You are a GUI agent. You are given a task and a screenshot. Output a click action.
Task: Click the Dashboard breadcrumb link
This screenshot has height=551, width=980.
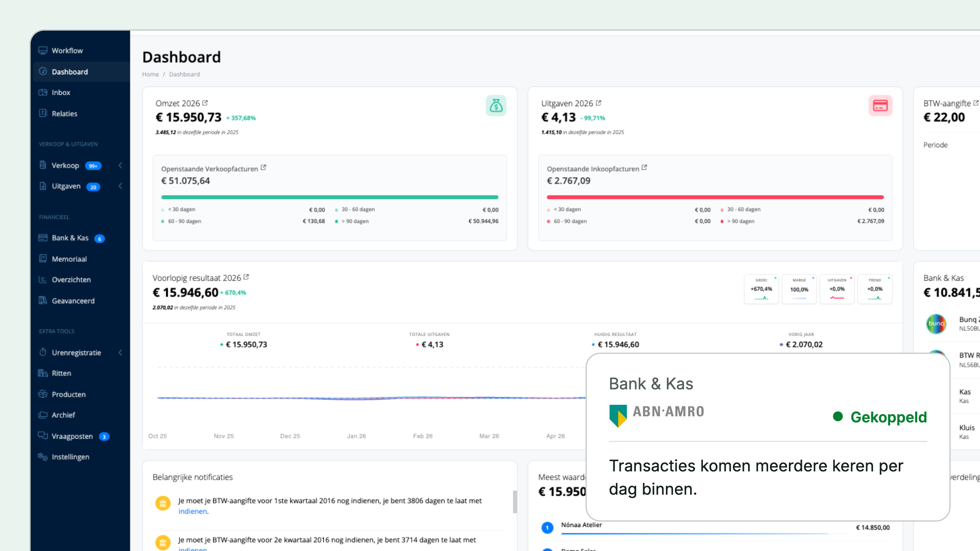pos(184,74)
